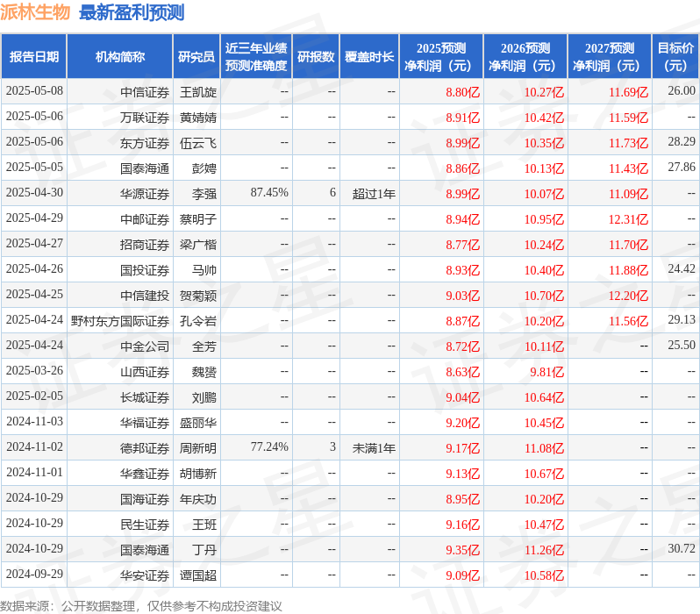Click the 12.31亿 forecast value
The image size is (700, 614).
tap(628, 219)
